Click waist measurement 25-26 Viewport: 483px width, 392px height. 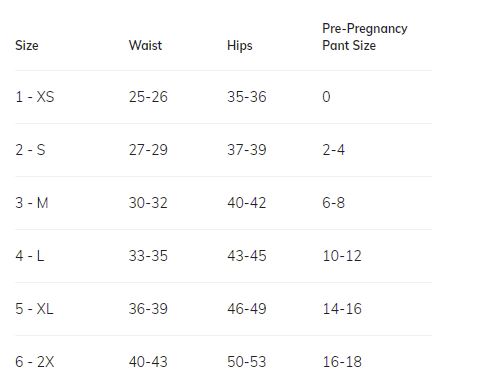click(x=148, y=97)
